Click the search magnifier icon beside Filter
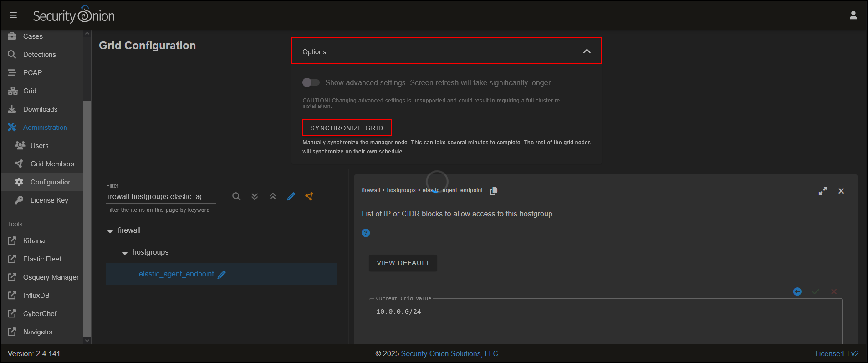The width and height of the screenshot is (868, 363). [x=236, y=196]
